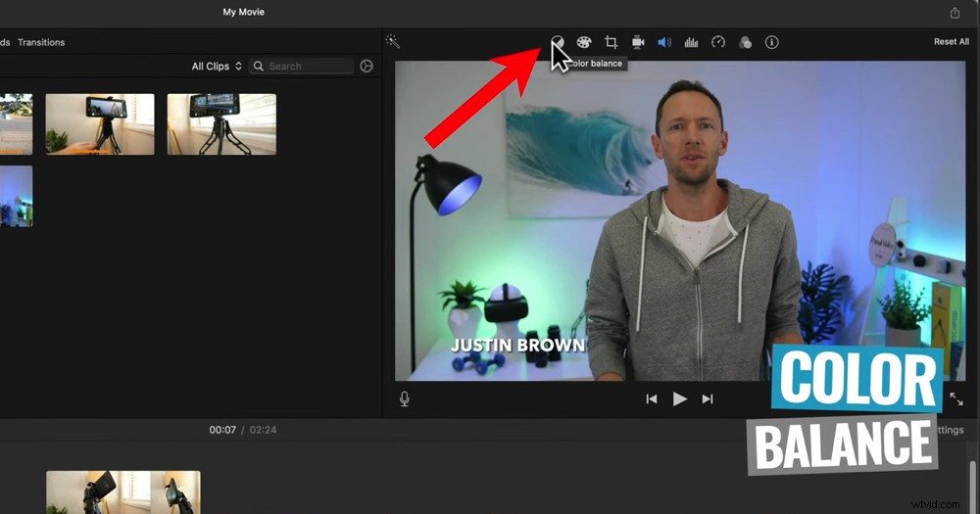Click the magic wand auto-enhance icon
Image resolution: width=980 pixels, height=514 pixels.
(x=393, y=42)
